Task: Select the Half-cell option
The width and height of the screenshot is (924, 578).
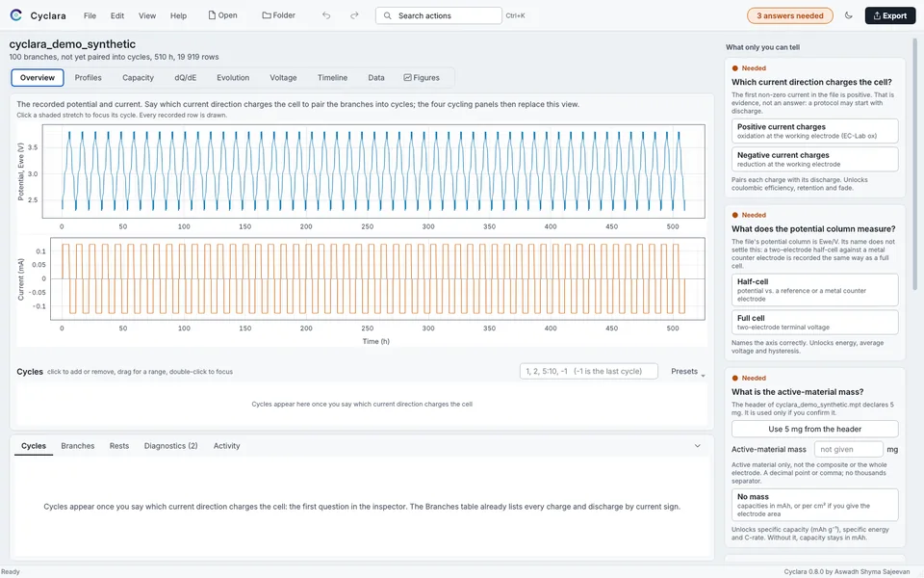Action: [814, 290]
